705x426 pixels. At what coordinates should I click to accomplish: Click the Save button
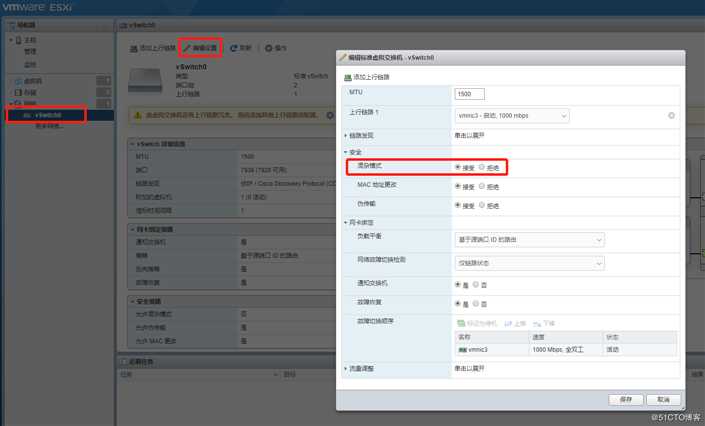point(626,399)
